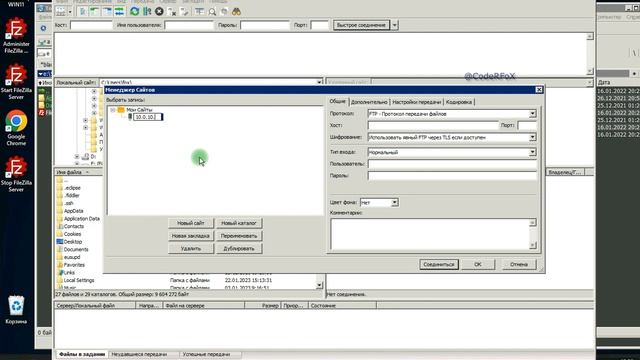This screenshot has height=360, width=640.
Task: Open Administer FileZilla desktop shortcut
Action: (x=16, y=36)
